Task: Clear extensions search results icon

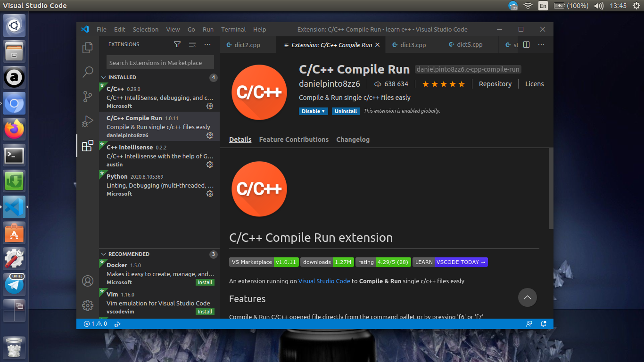Action: click(x=192, y=44)
